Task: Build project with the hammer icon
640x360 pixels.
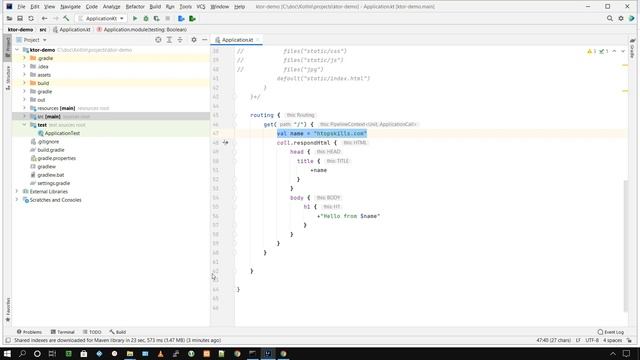Action: coord(67,18)
